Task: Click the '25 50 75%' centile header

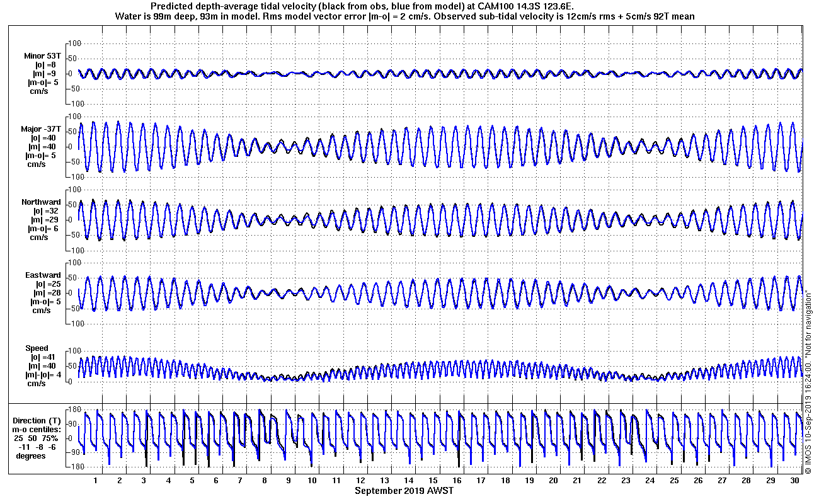Action: [x=37, y=438]
